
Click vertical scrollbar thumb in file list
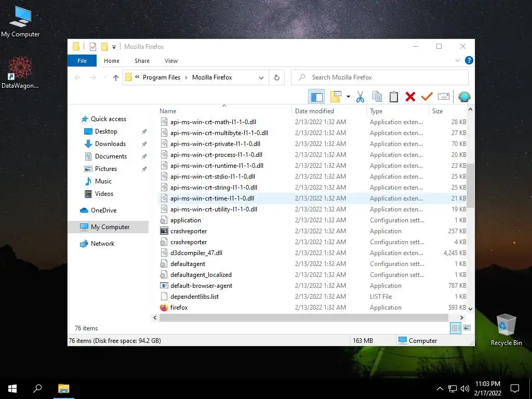[470, 185]
